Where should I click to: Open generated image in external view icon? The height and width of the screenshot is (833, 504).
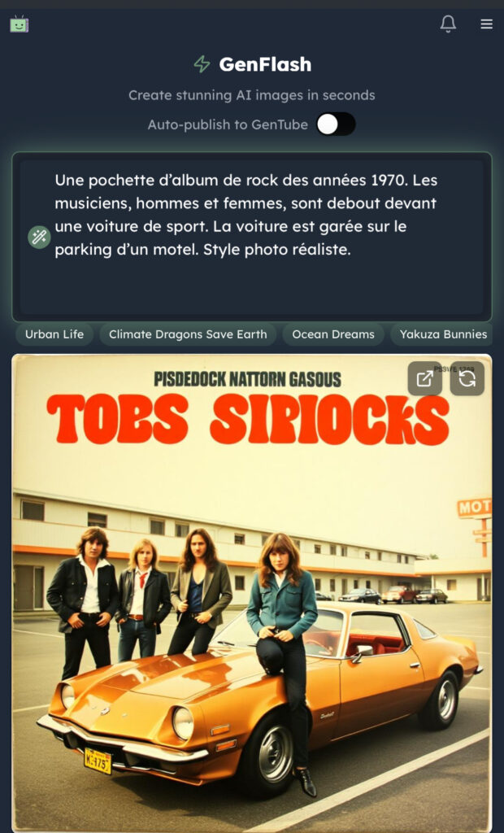tap(425, 379)
